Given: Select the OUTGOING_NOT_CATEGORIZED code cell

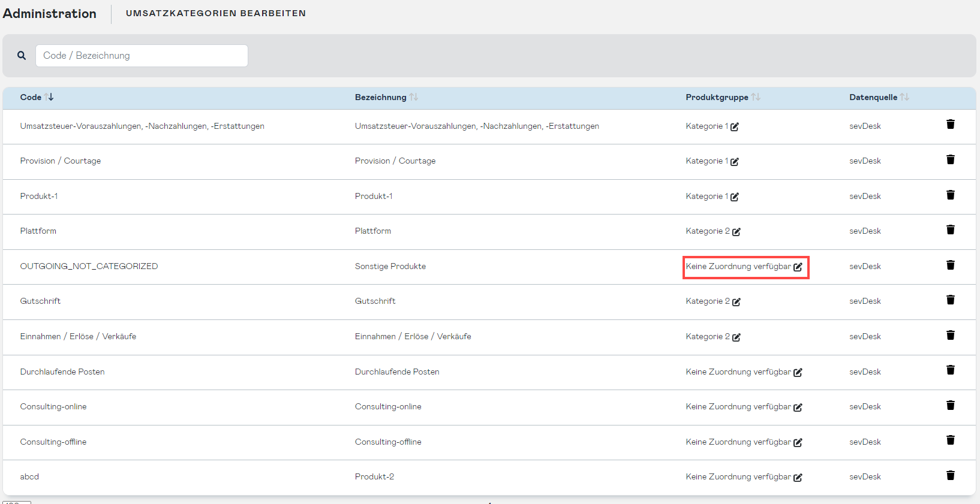Looking at the screenshot, I should point(89,266).
